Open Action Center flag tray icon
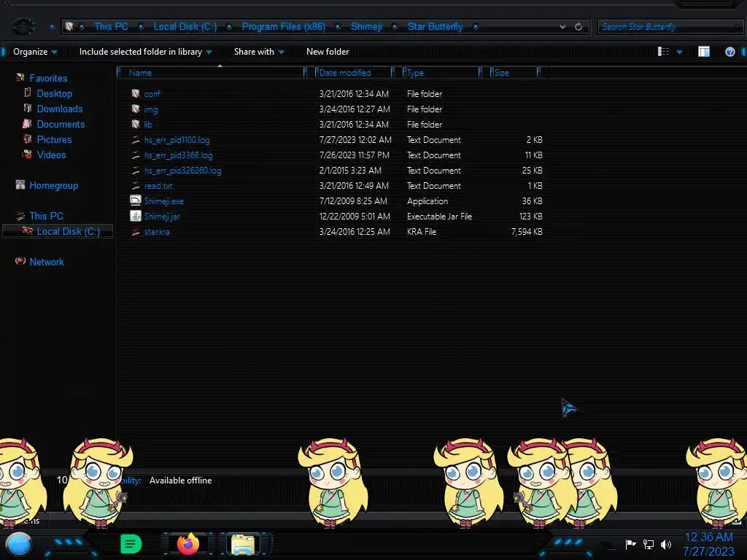This screenshot has width=747, height=560. [x=631, y=544]
